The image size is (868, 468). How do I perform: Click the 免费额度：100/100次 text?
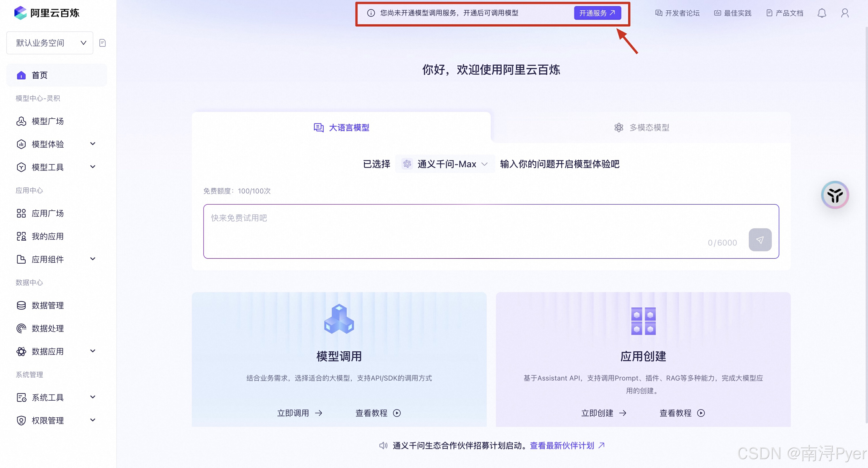[x=237, y=191]
